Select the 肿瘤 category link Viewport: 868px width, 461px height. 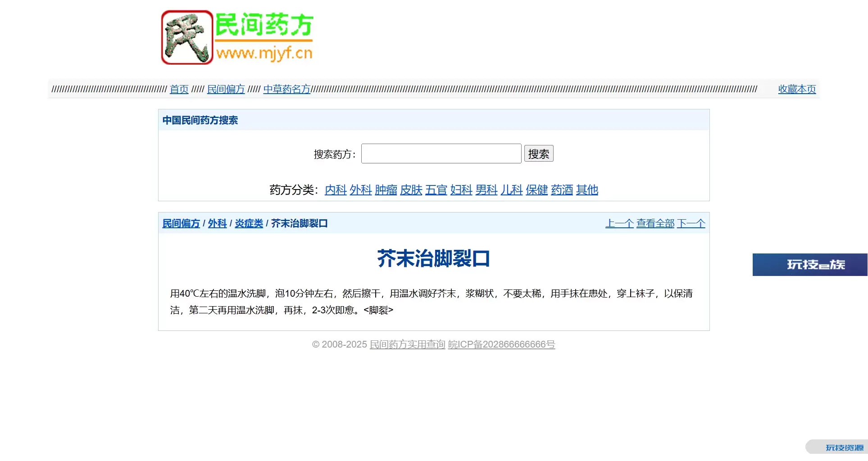(x=386, y=190)
